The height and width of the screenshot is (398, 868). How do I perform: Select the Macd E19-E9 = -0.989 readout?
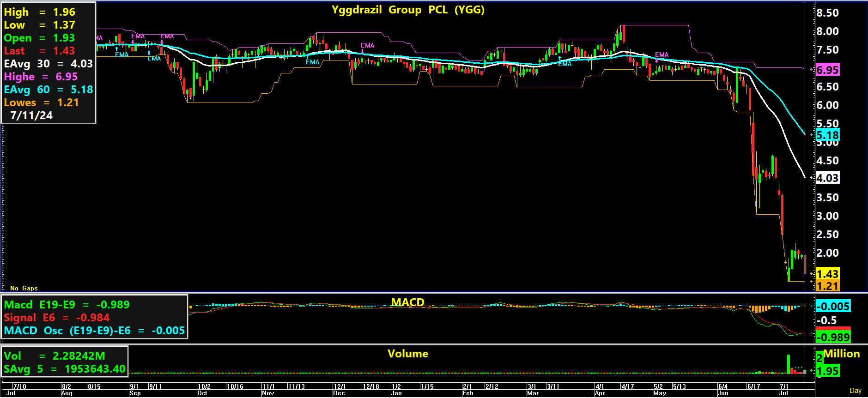coord(67,305)
